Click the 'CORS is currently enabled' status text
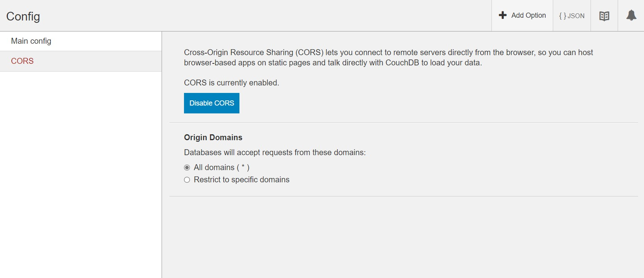 pyautogui.click(x=231, y=83)
